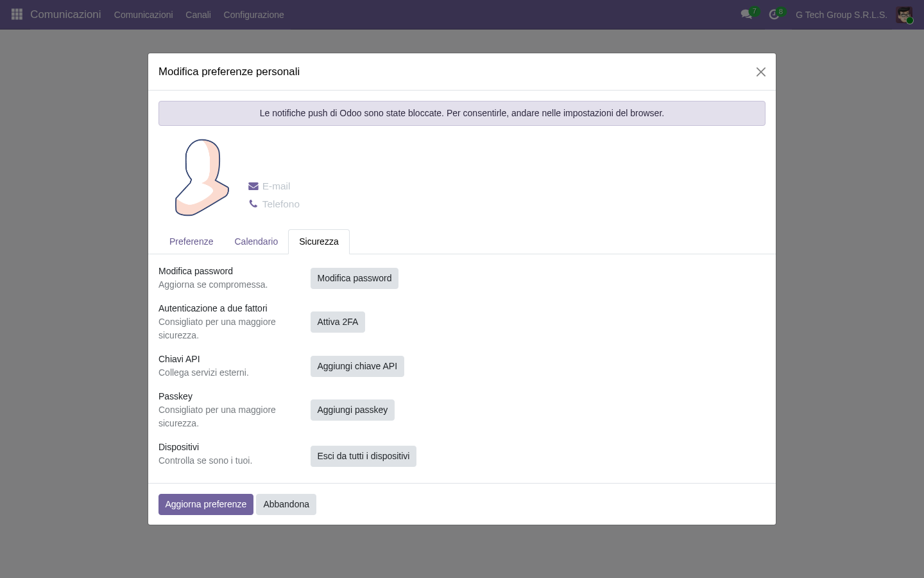Select the Sicurezza tab
This screenshot has width=924, height=578.
tap(319, 241)
